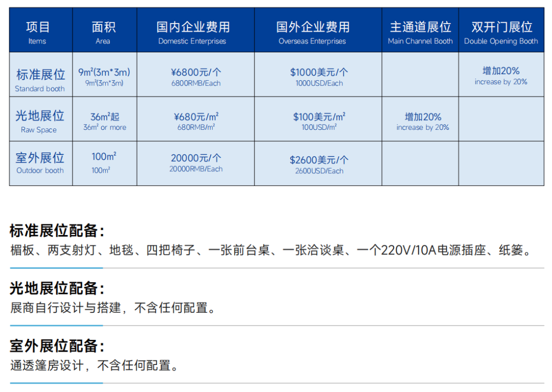Select the '光地展位 Raw Space' row label
552x392 pixels.
click(41, 119)
